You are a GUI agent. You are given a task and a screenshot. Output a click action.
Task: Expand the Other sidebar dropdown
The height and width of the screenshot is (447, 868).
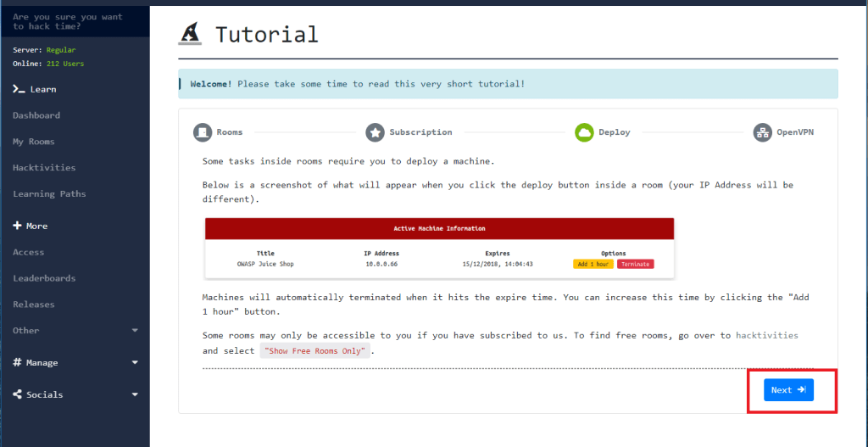(x=135, y=331)
